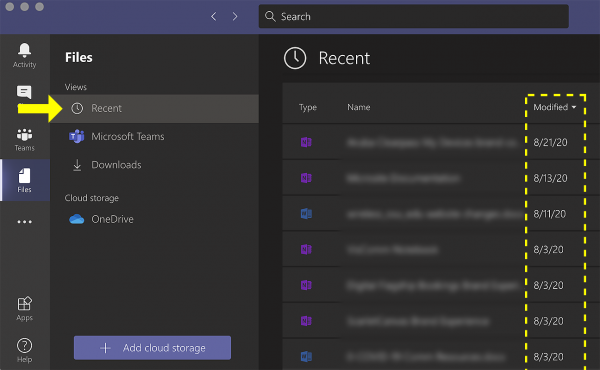Open the Chat speech bubble icon

click(x=24, y=92)
